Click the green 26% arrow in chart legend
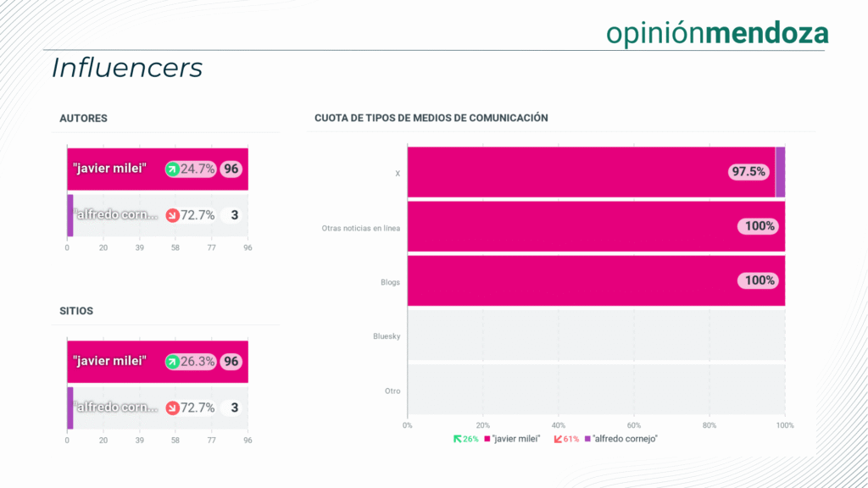868x488 pixels. pyautogui.click(x=458, y=439)
